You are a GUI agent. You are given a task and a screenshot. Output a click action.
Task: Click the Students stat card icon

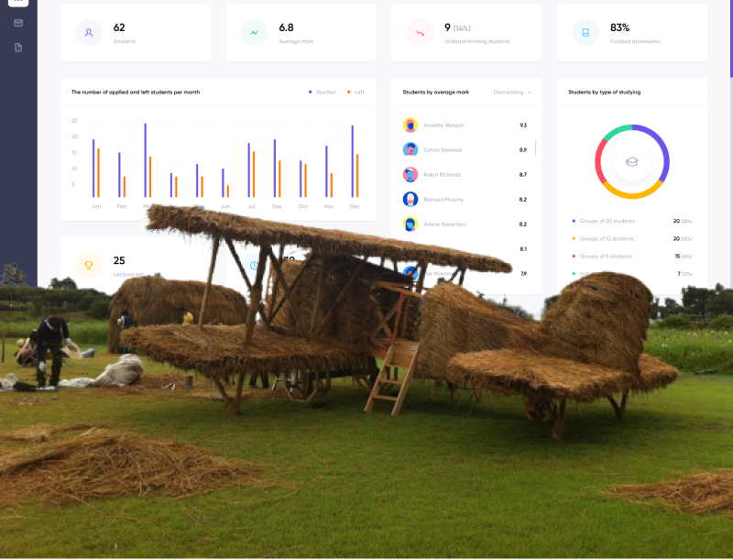pos(87,32)
